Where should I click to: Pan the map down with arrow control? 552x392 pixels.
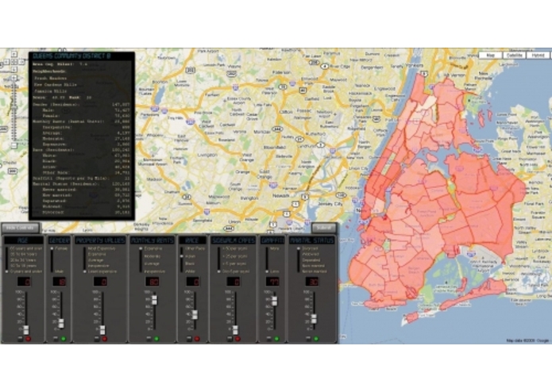point(14,69)
